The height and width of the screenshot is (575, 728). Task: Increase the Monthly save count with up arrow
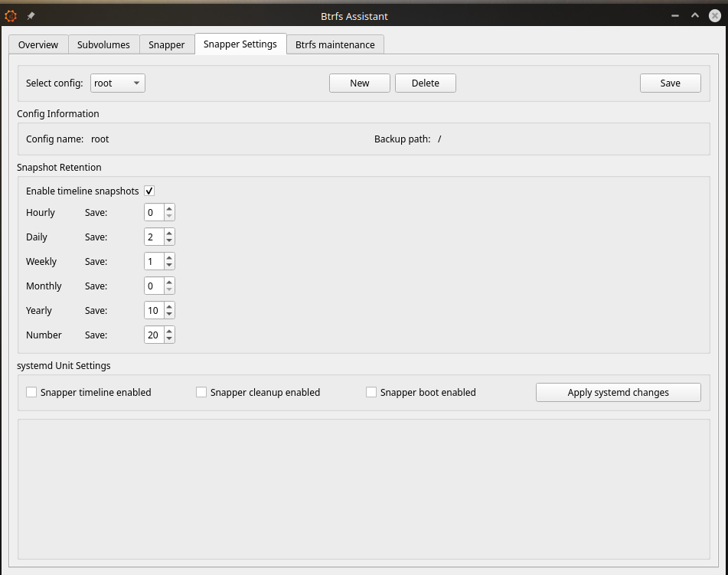tap(169, 282)
